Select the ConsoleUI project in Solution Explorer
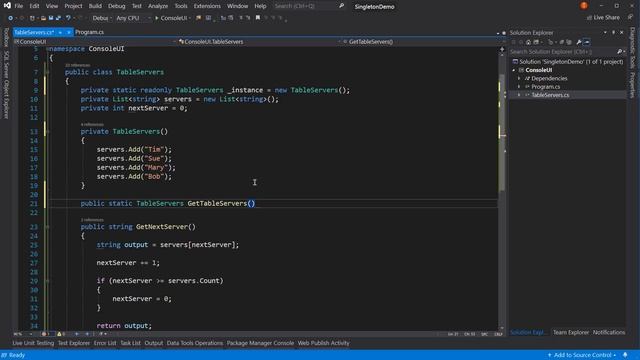This screenshot has height=360, width=640. point(538,70)
